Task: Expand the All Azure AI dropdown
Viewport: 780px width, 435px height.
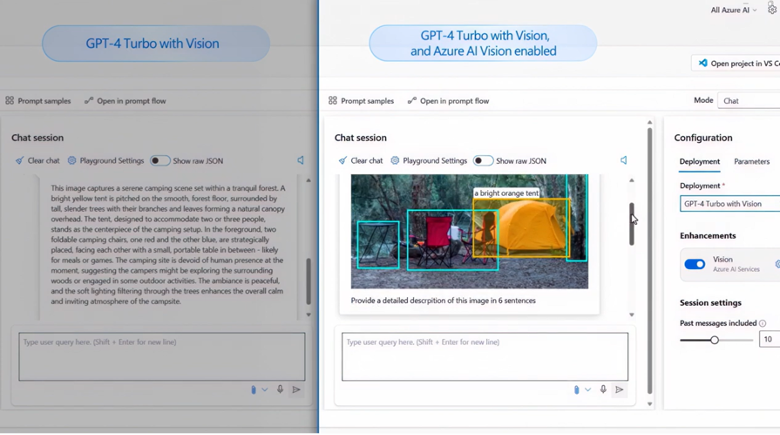Action: click(x=733, y=10)
